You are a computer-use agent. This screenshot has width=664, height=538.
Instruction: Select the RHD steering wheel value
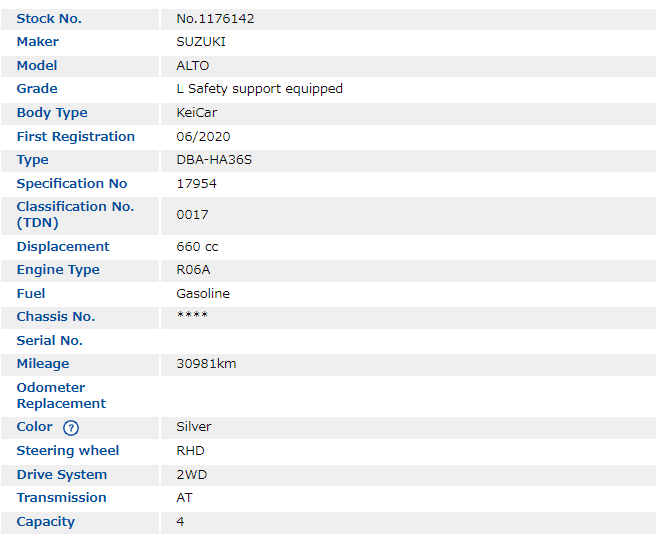coord(190,451)
